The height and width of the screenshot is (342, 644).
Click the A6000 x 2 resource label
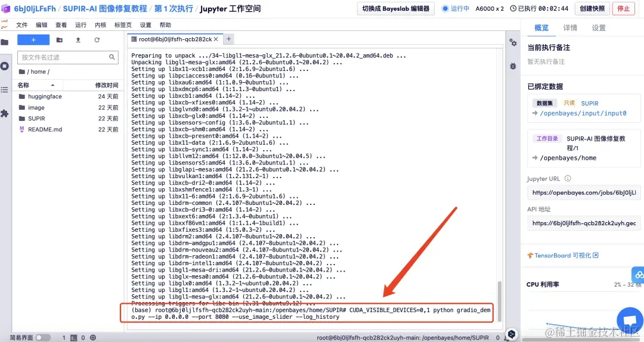click(490, 8)
